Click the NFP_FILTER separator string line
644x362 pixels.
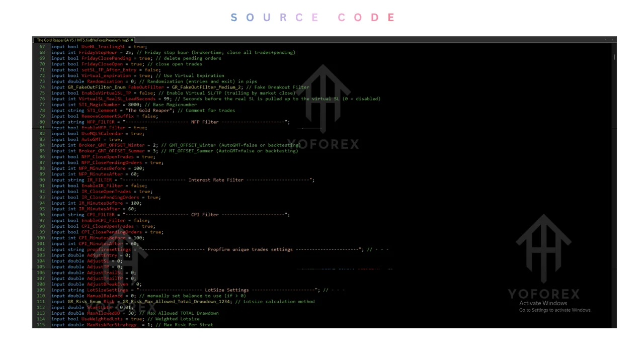pos(171,122)
